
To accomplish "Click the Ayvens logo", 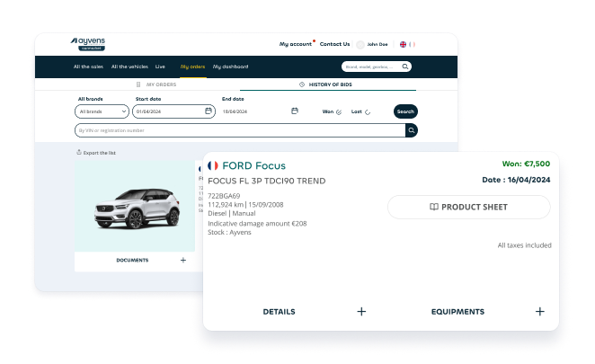I will (x=88, y=44).
